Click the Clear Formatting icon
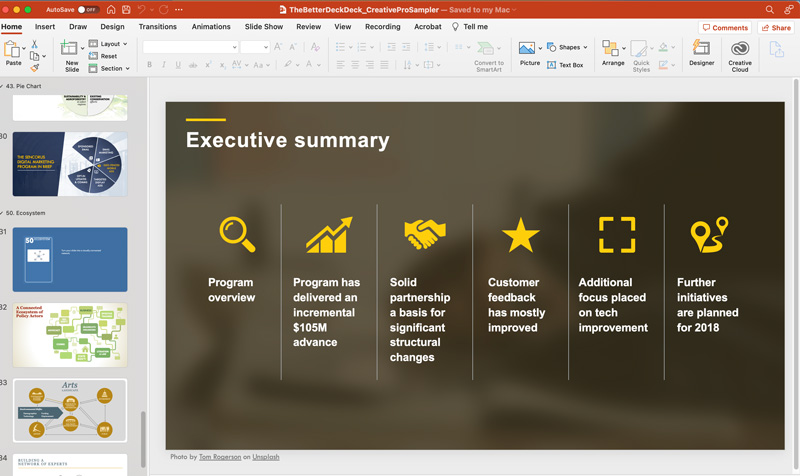Viewport: 800px width, 476px height. click(315, 47)
